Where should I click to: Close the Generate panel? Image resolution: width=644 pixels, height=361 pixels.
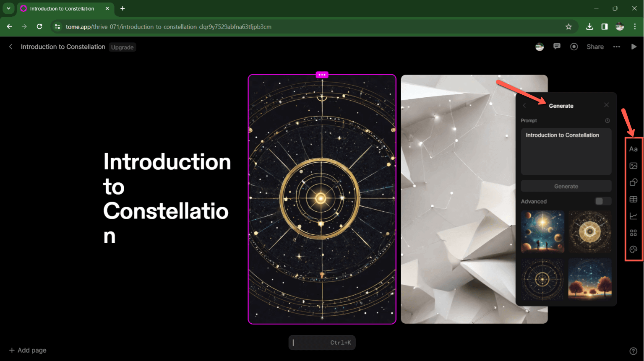point(606,105)
